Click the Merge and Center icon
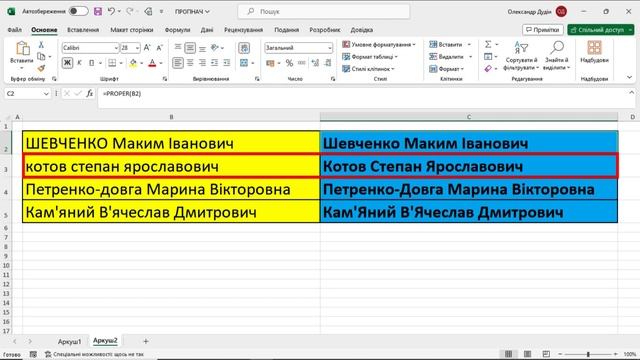The width and height of the screenshot is (640, 360). (244, 63)
